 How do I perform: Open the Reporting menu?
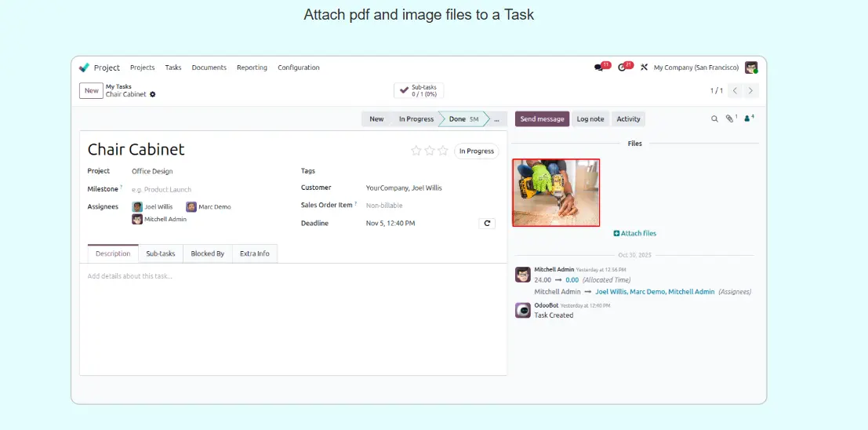(252, 67)
